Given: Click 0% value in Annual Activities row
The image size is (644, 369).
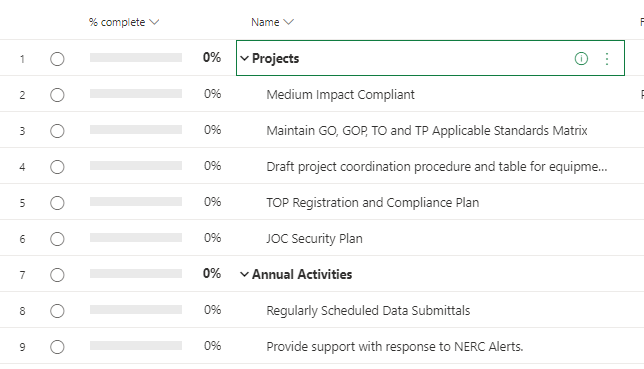Looking at the screenshot, I should pos(212,274).
